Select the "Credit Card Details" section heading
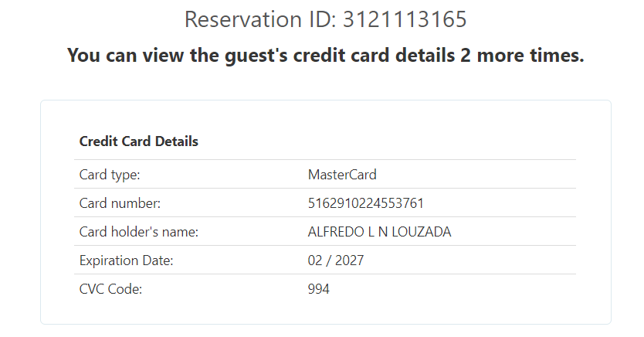The height and width of the screenshot is (337, 644). pyautogui.click(x=139, y=141)
